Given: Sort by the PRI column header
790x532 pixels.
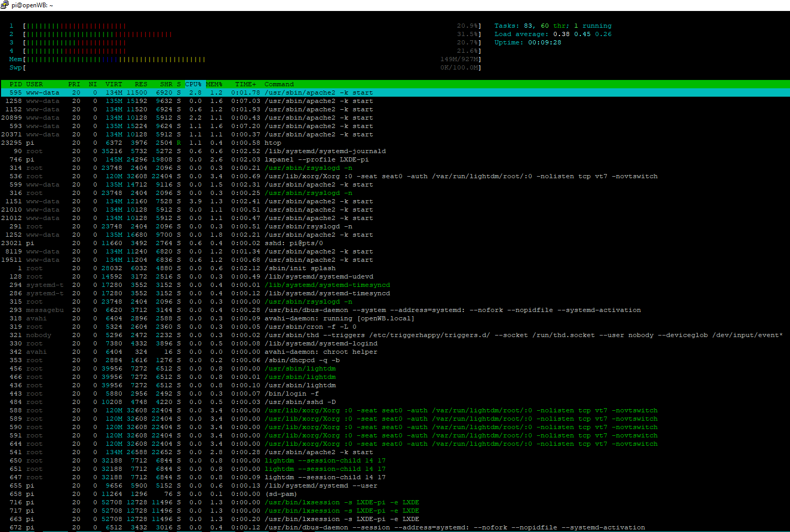Looking at the screenshot, I should 74,84.
